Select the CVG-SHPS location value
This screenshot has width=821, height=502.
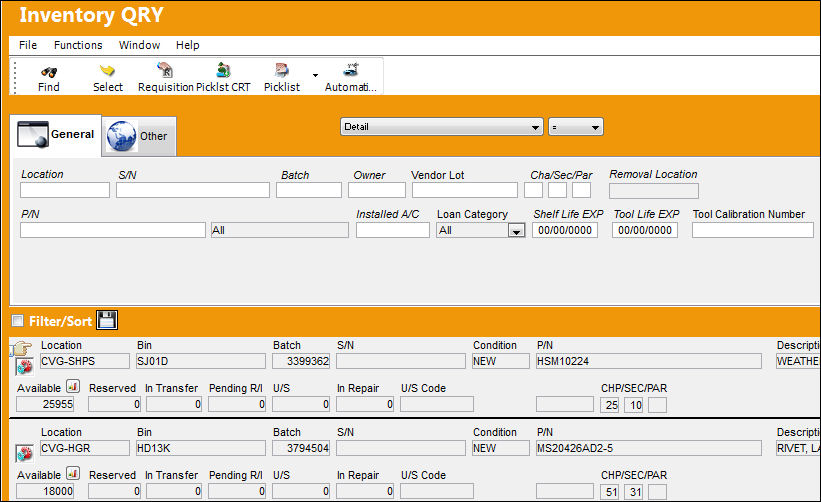click(85, 361)
